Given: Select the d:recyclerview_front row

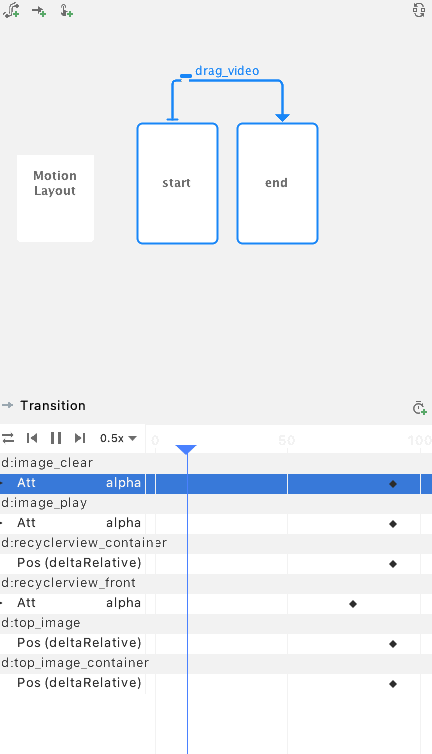Looking at the screenshot, I should pos(216,583).
